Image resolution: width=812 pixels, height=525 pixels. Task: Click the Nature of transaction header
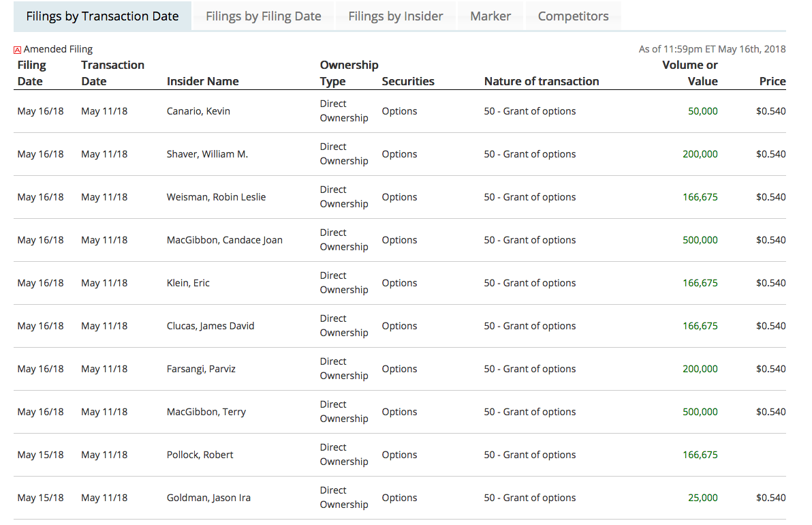[x=542, y=81]
